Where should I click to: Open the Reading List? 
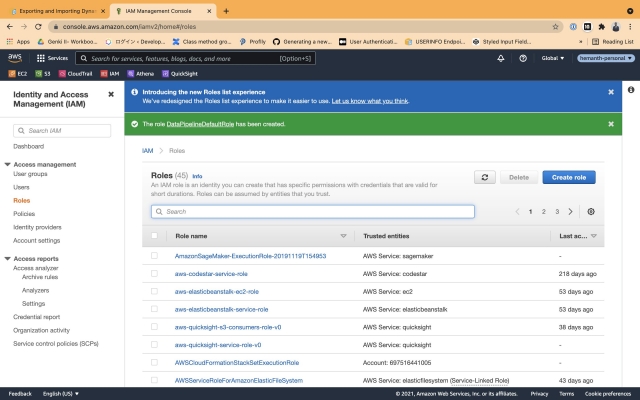pos(613,42)
